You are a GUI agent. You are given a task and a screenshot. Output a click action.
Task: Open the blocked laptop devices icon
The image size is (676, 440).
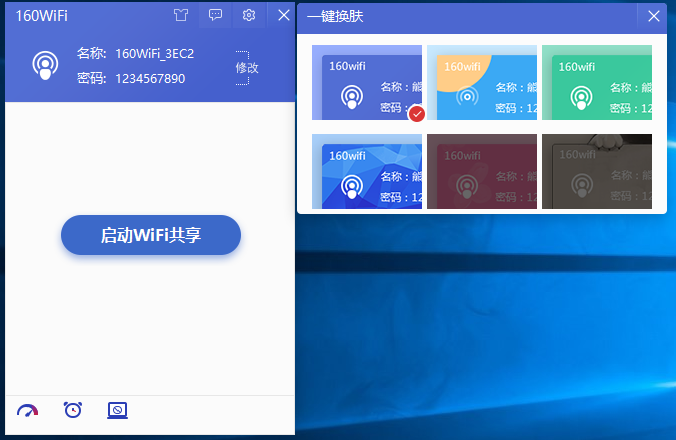117,410
